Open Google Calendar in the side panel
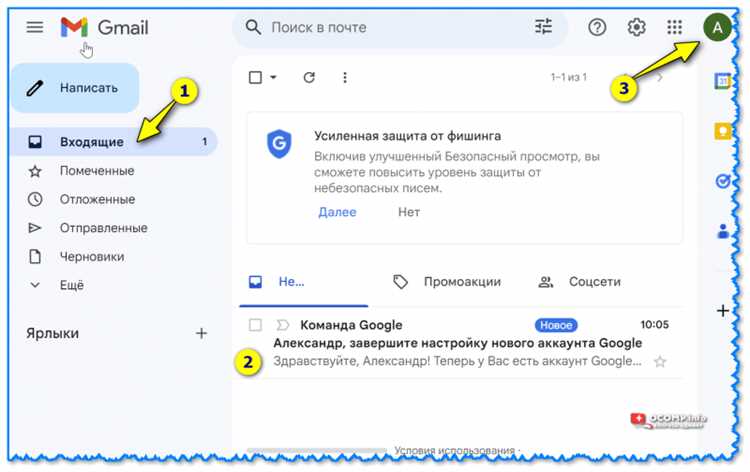The image size is (750, 472). [x=722, y=81]
